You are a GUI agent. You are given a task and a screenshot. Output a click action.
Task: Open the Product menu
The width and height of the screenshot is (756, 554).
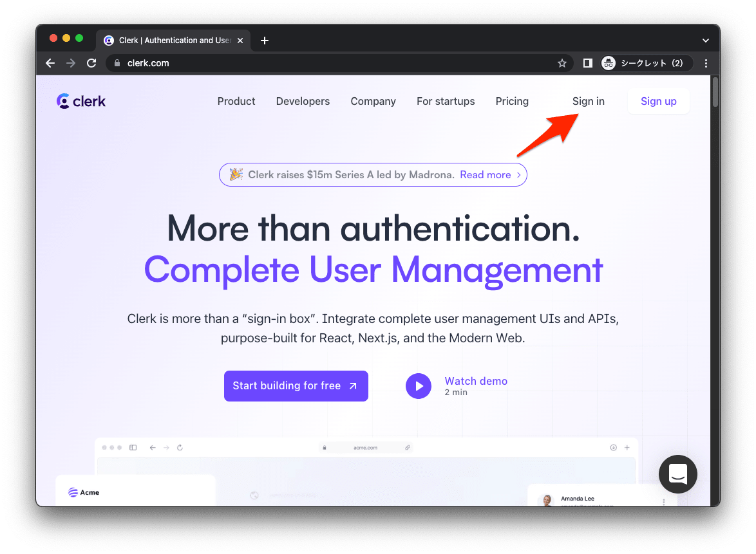pyautogui.click(x=236, y=101)
